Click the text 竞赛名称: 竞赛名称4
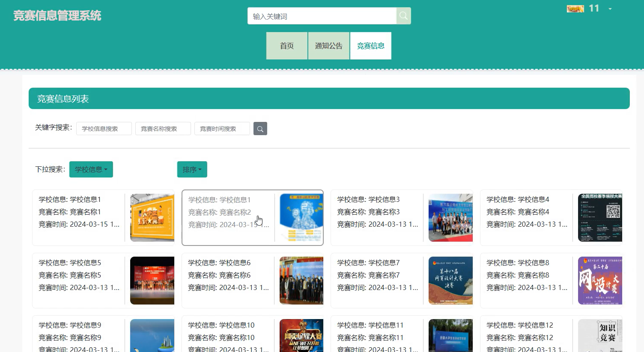Screen dimensions: 644x352 point(518,212)
